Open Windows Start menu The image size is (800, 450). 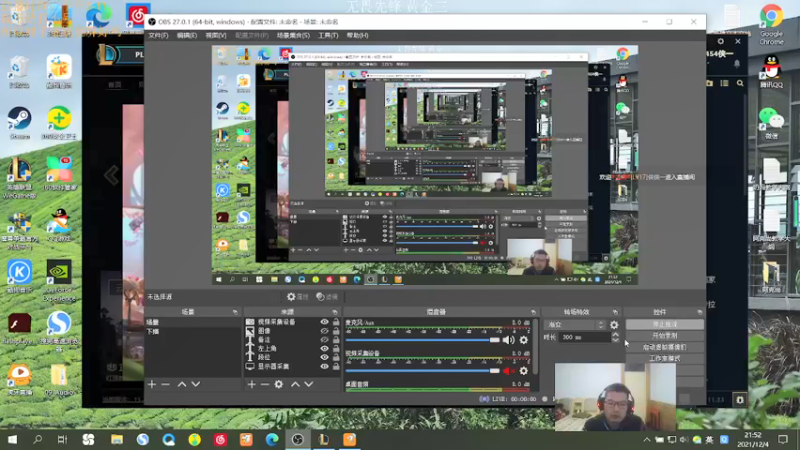12,439
